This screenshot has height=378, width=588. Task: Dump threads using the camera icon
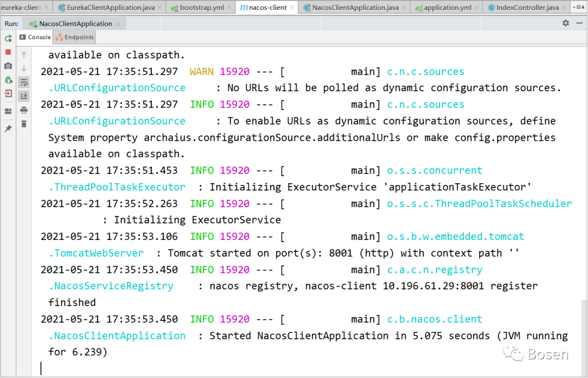tap(8, 66)
